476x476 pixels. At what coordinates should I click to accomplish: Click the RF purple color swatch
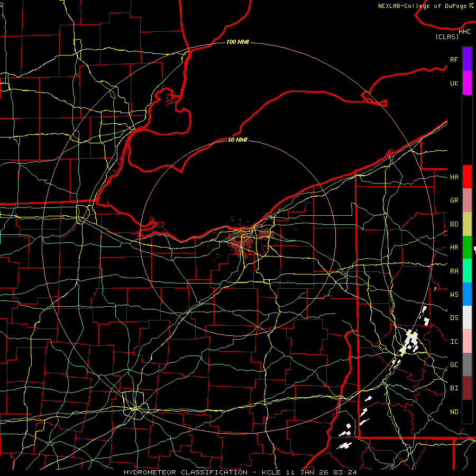(x=467, y=59)
